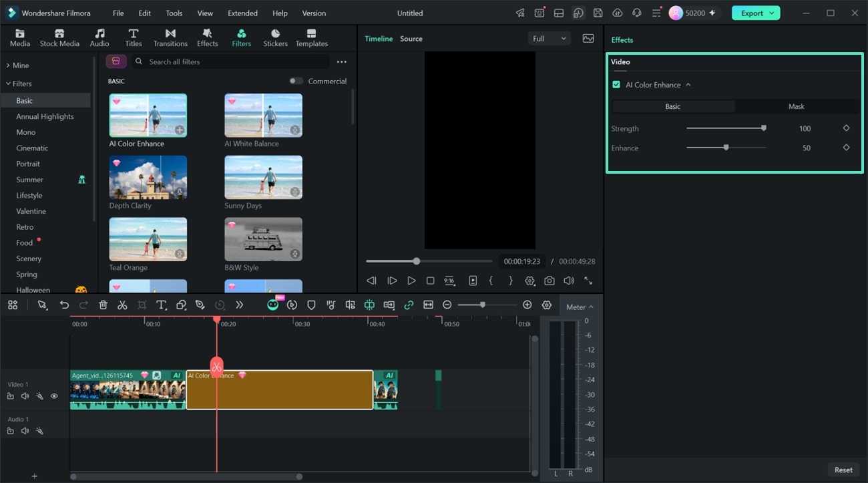Lock the Video 1 track
This screenshot has width=868, height=483.
[x=10, y=396]
